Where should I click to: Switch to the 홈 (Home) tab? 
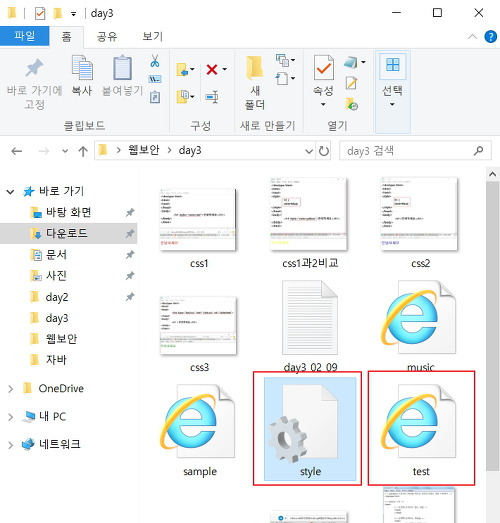(x=66, y=36)
